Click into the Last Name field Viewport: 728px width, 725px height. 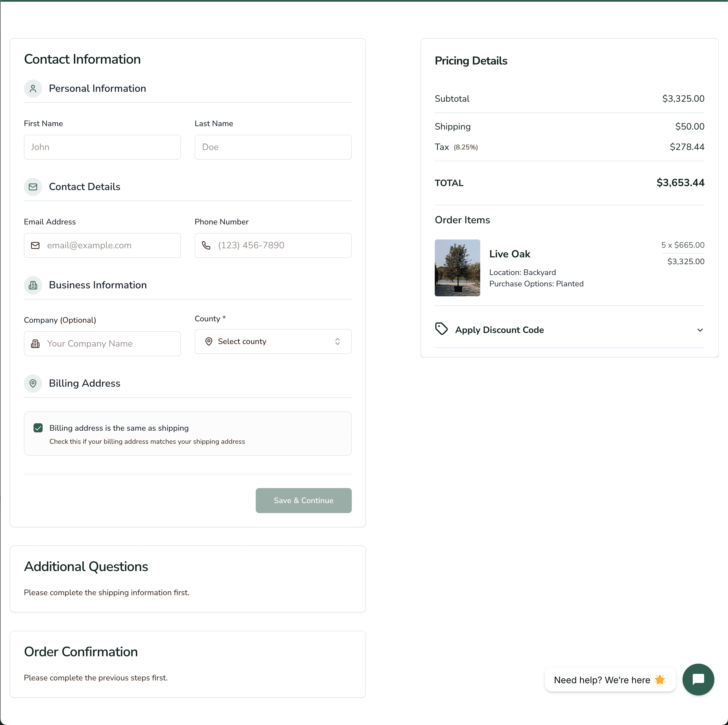tap(273, 147)
